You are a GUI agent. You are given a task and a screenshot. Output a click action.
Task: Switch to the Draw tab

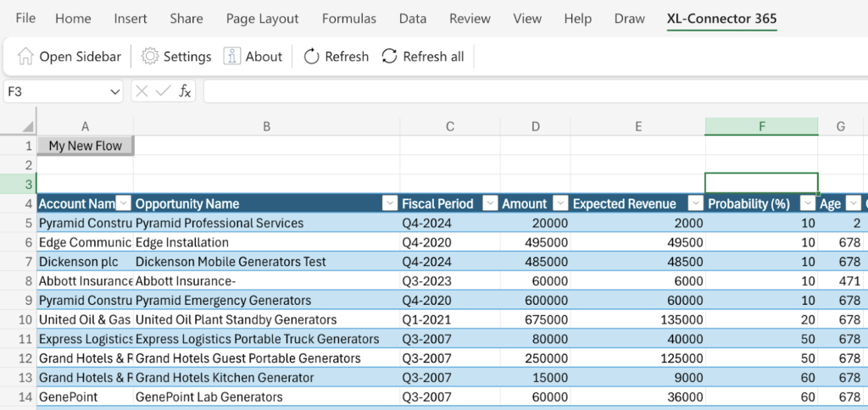pos(630,19)
